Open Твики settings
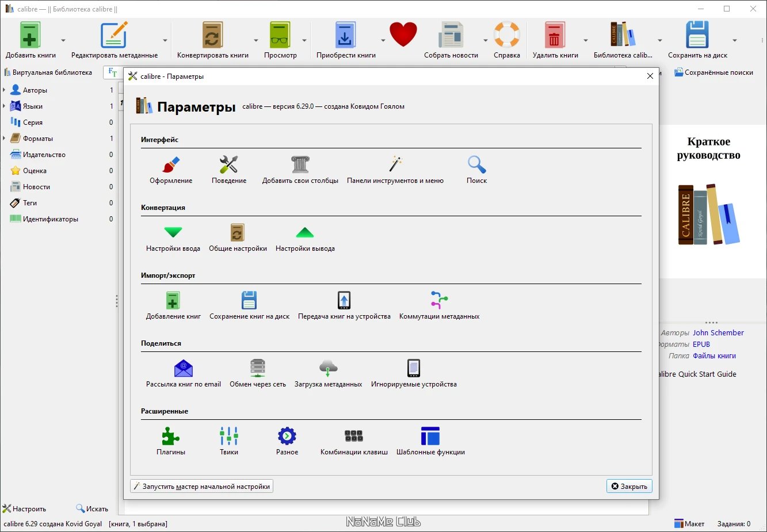This screenshot has height=532, width=767. [x=228, y=442]
